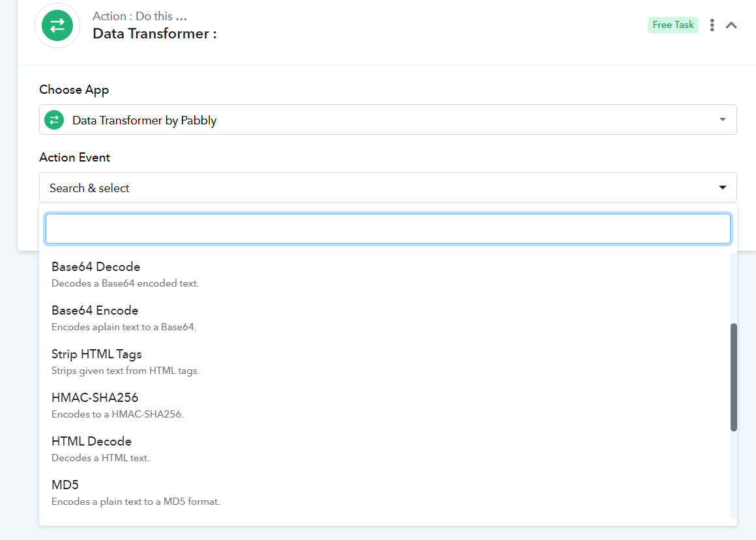Screen dimensions: 756x540
Task: Click 'Encodes to a HMAC-SHA256.' description
Action: click(x=118, y=414)
